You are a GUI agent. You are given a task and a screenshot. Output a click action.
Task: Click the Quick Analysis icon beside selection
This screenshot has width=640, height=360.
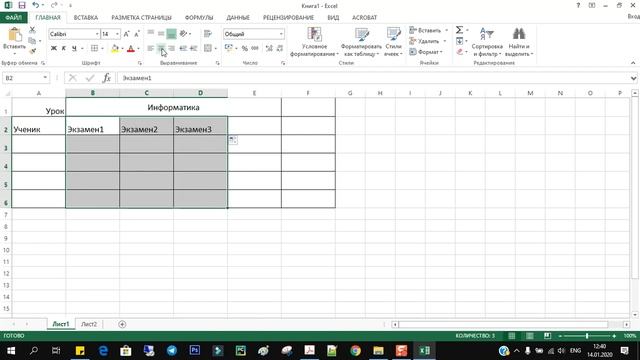[x=233, y=140]
